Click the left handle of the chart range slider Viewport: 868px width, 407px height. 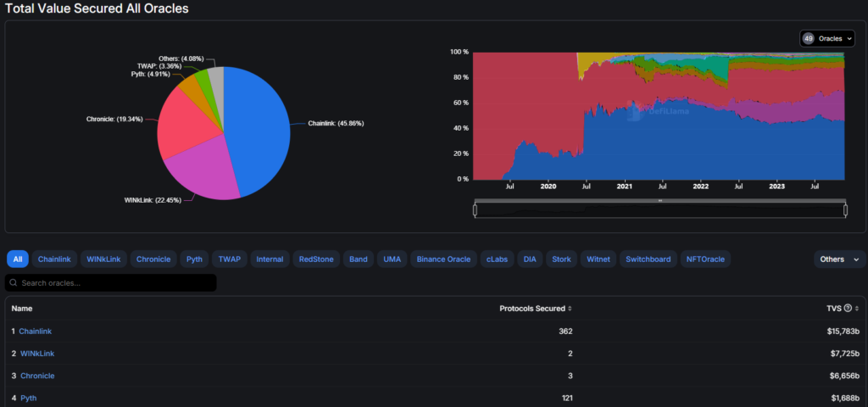click(476, 209)
